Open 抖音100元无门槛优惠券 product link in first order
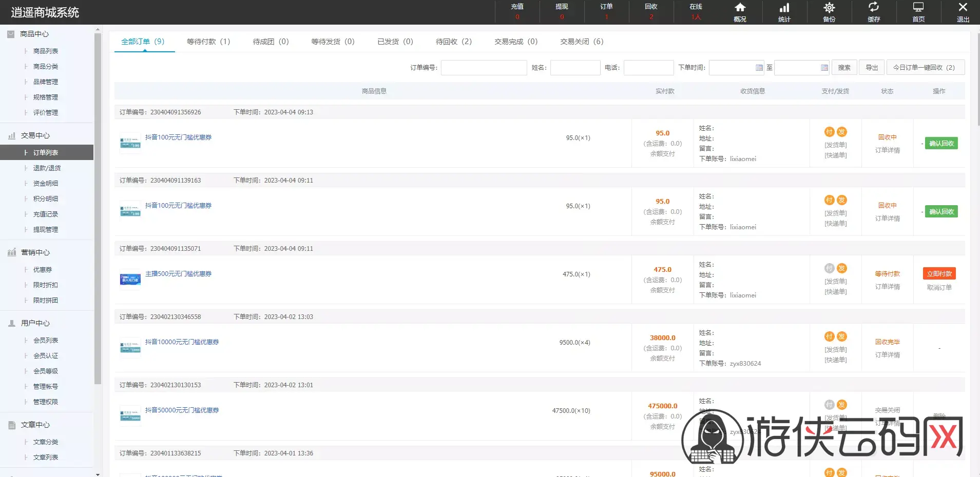 tap(178, 137)
